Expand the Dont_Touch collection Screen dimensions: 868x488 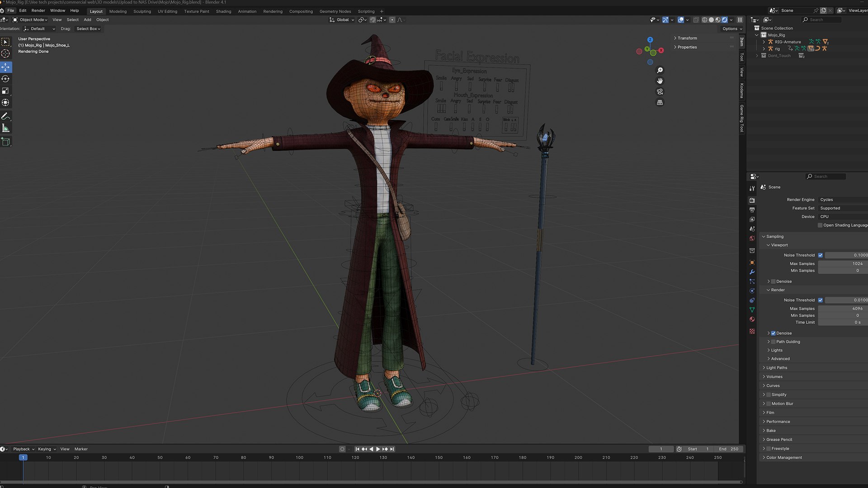pos(757,56)
